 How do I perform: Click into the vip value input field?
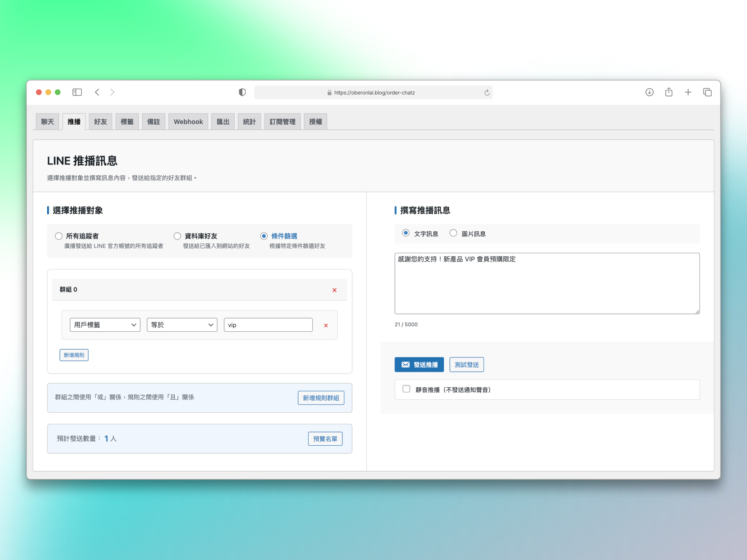pyautogui.click(x=268, y=325)
